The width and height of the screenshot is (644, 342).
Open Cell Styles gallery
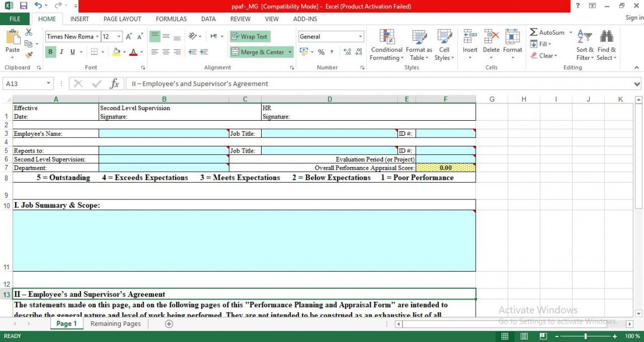[444, 45]
